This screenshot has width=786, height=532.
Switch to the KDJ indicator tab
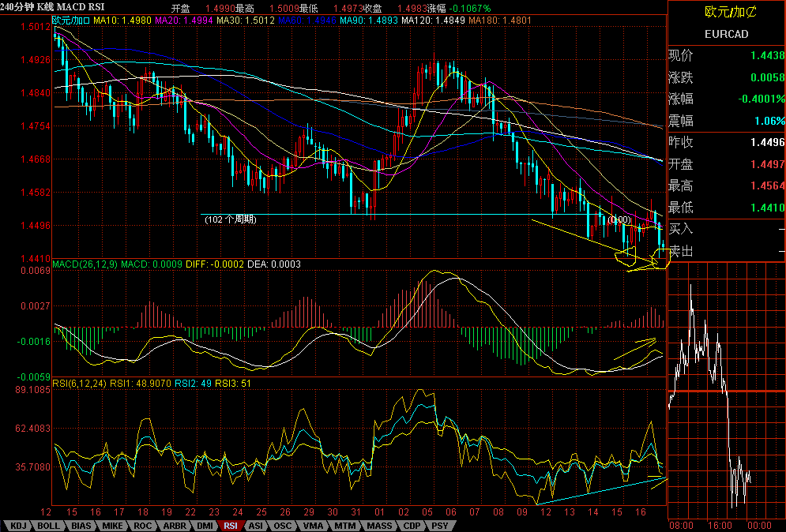point(18,526)
